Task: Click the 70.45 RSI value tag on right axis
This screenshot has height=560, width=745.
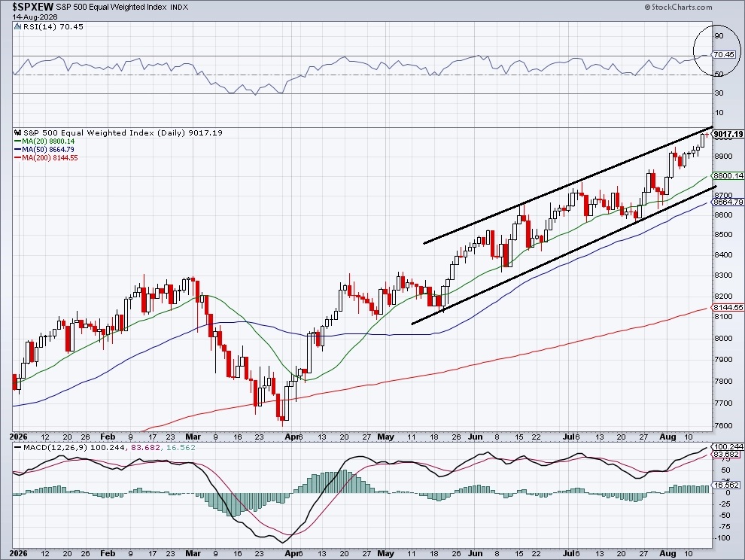Action: click(x=724, y=55)
